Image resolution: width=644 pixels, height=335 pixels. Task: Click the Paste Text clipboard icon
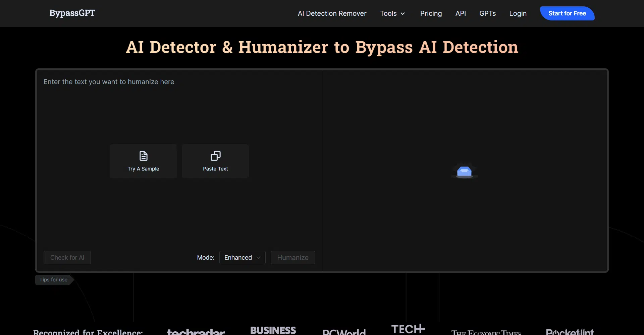215,156
